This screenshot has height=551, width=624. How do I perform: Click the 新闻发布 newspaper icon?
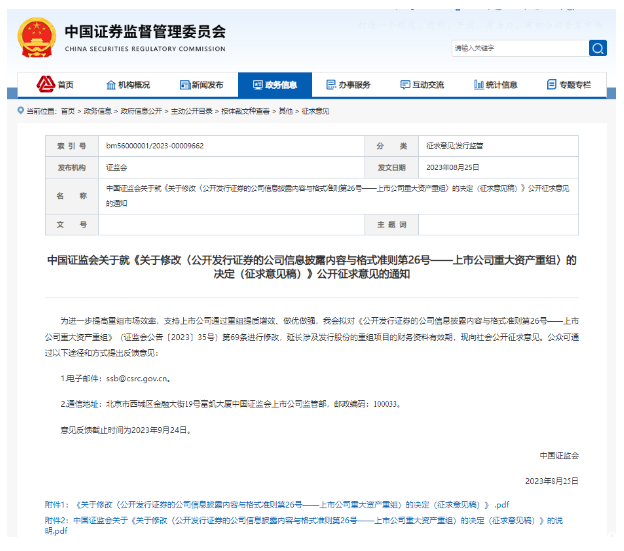click(183, 85)
